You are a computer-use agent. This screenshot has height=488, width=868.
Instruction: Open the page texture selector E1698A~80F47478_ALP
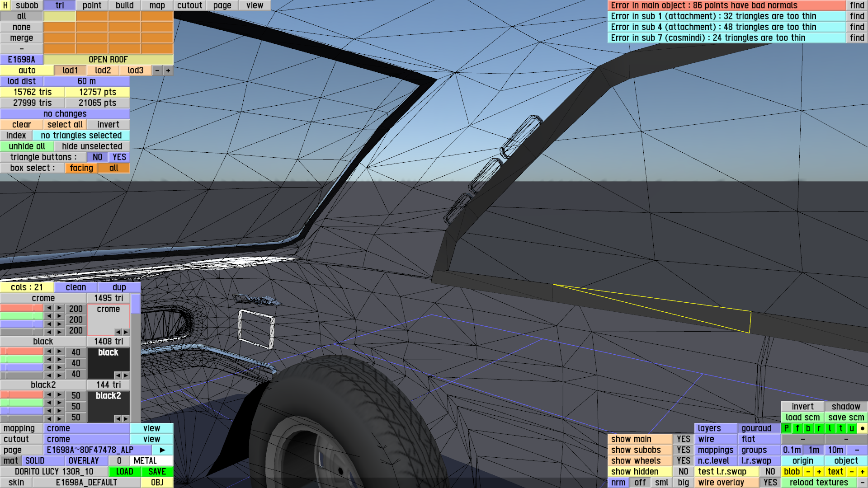point(98,450)
